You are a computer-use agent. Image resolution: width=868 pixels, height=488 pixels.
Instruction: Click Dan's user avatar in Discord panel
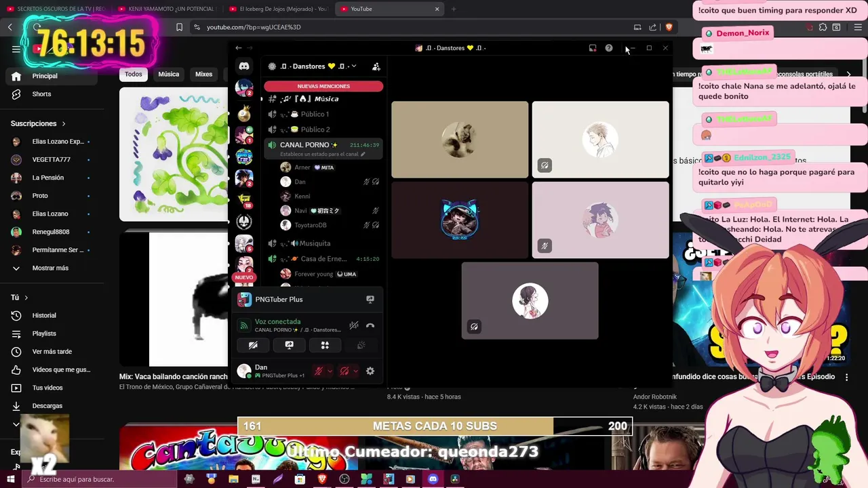click(x=243, y=371)
